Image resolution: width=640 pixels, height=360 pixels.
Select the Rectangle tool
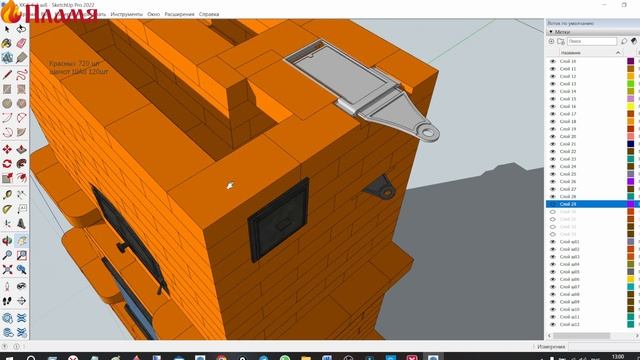[x=7, y=89]
